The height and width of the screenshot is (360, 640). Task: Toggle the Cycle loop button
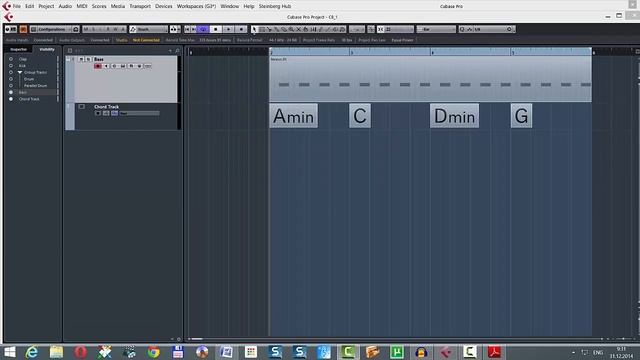[203, 29]
